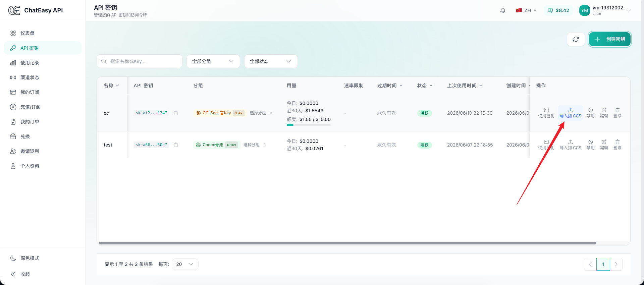Click the 活跃 status badge for cc
Viewport: 644px width, 285px height.
424,113
